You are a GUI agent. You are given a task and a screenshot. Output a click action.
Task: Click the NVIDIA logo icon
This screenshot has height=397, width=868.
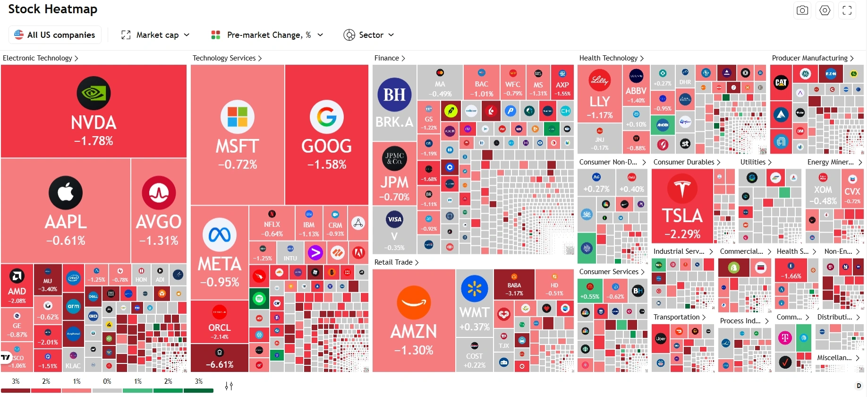(x=94, y=93)
